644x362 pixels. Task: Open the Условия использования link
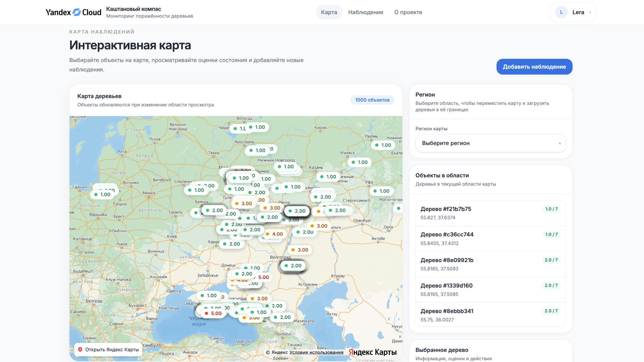click(316, 352)
